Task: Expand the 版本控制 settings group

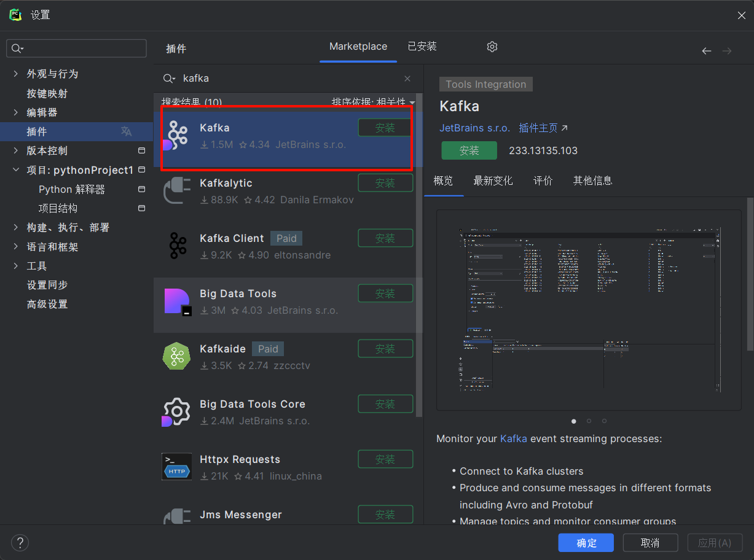Action: [x=16, y=150]
